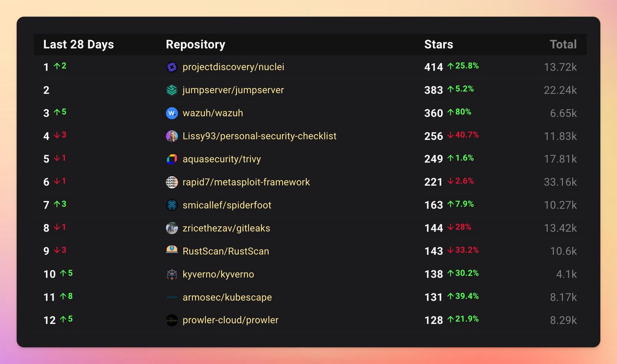The height and width of the screenshot is (364, 617).
Task: Click the jumpserver/jumpserver avatar icon
Action: 172,90
